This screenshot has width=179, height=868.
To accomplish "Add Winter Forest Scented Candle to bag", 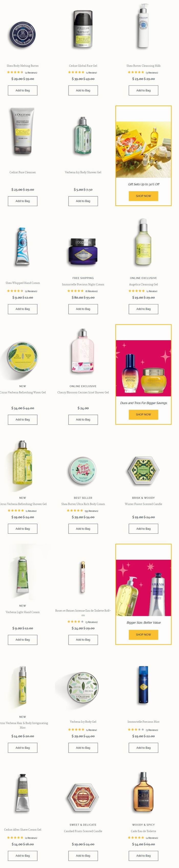I will [143, 529].
